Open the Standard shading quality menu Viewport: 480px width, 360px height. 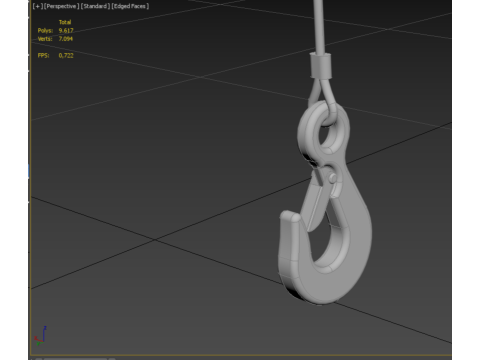(95, 6)
